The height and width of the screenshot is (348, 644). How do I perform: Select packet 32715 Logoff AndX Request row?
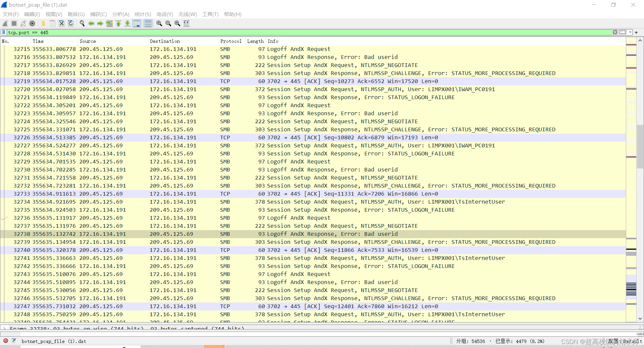click(313, 49)
